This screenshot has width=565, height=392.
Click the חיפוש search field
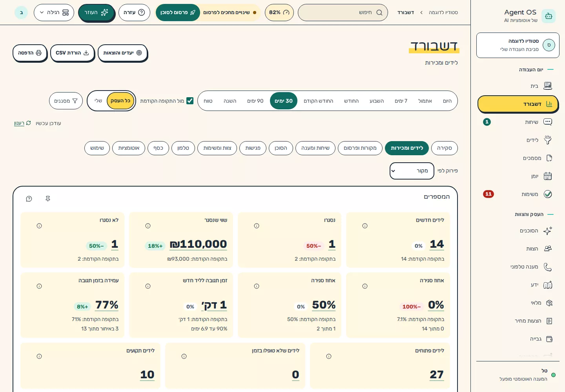tap(343, 13)
